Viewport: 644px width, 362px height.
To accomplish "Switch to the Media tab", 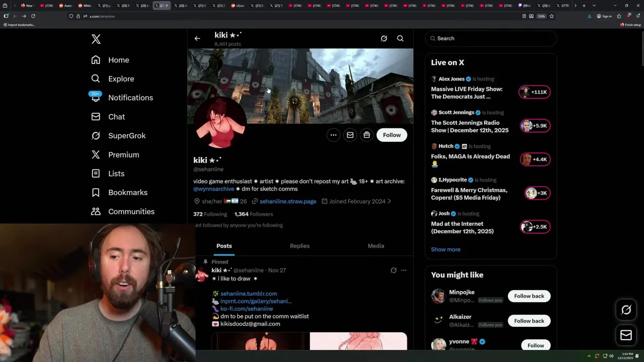I will pos(376,246).
